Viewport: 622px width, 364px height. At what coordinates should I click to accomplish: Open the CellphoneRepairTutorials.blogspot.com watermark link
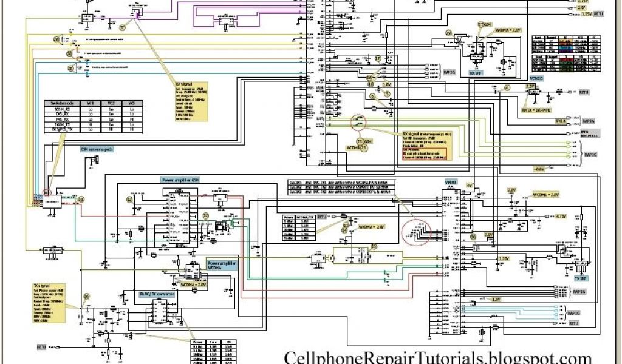click(x=437, y=358)
